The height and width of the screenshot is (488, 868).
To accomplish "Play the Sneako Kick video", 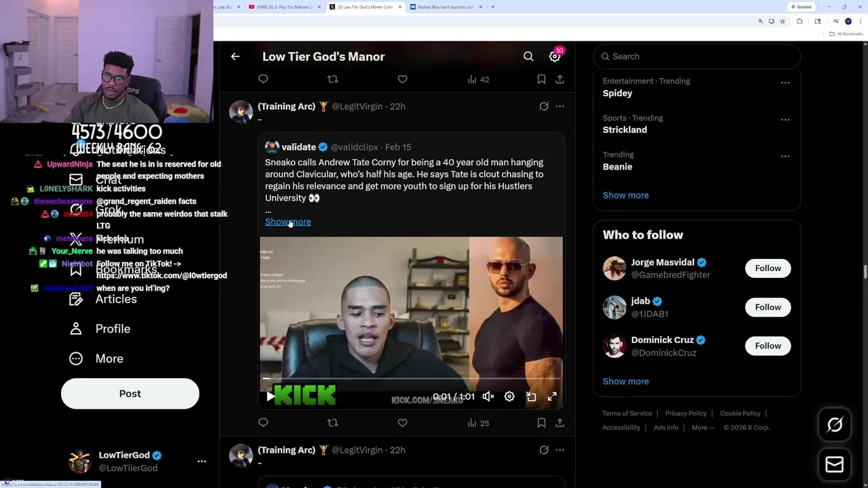I will [271, 396].
